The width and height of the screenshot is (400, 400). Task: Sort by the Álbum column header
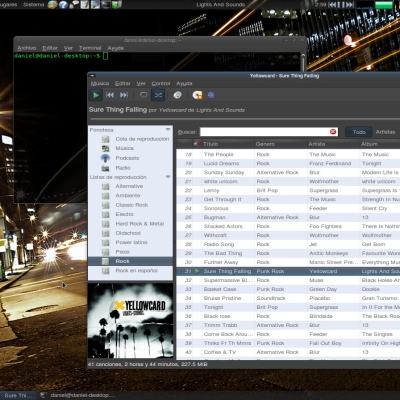point(380,144)
